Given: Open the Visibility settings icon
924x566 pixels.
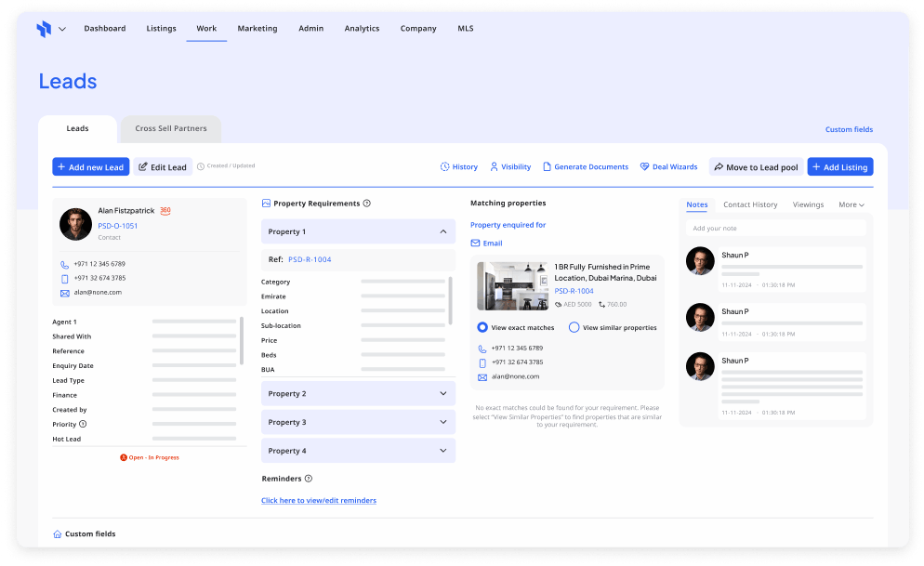Looking at the screenshot, I should tap(493, 166).
